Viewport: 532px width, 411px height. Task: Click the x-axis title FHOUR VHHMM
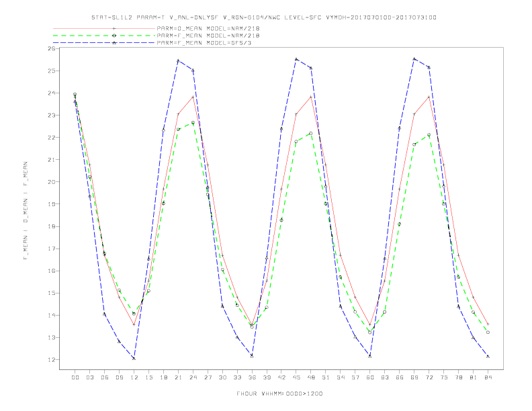(x=279, y=394)
